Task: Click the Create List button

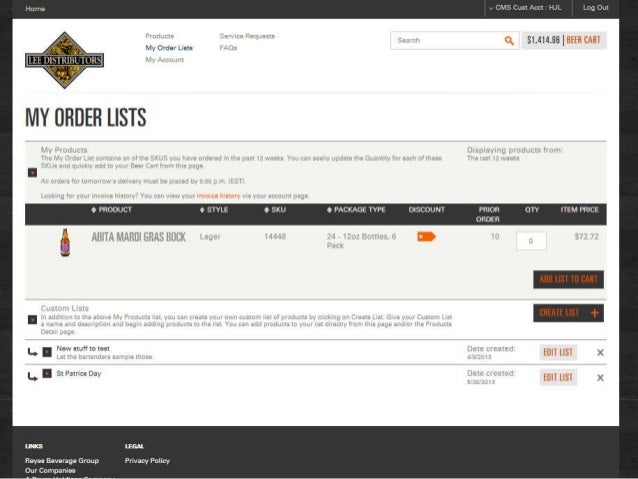Action: tap(568, 313)
